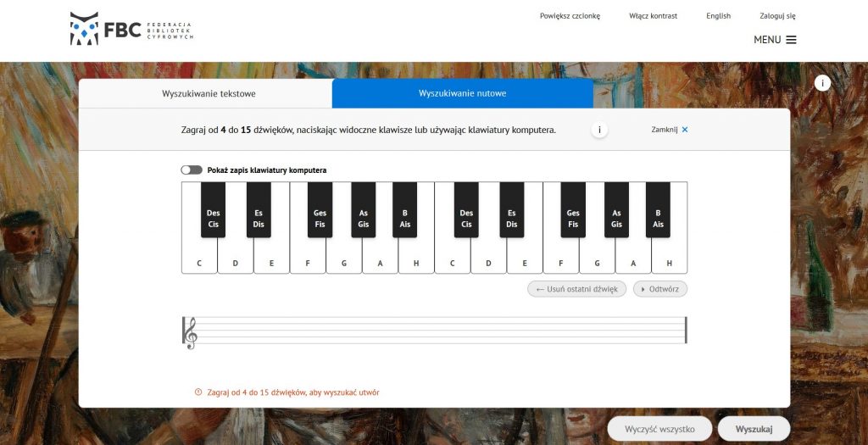
Task: Switch language to English
Action: 718,15
